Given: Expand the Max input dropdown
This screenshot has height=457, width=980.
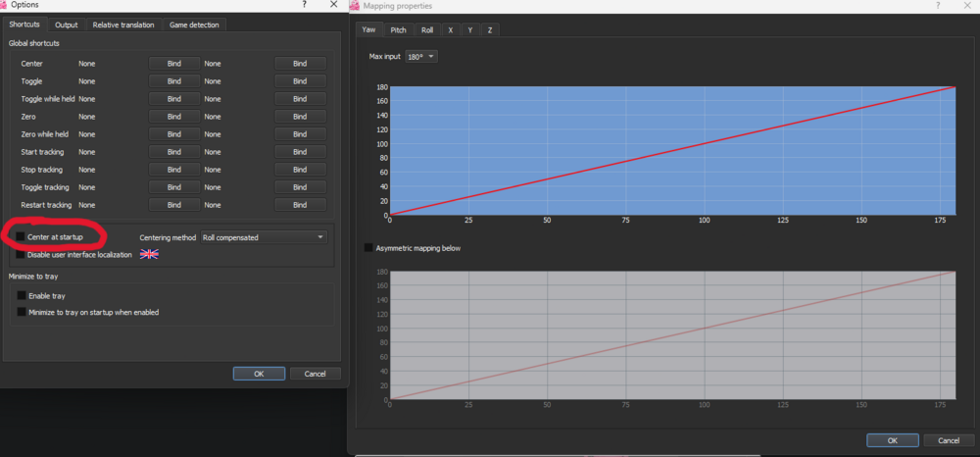Looking at the screenshot, I should [x=421, y=56].
